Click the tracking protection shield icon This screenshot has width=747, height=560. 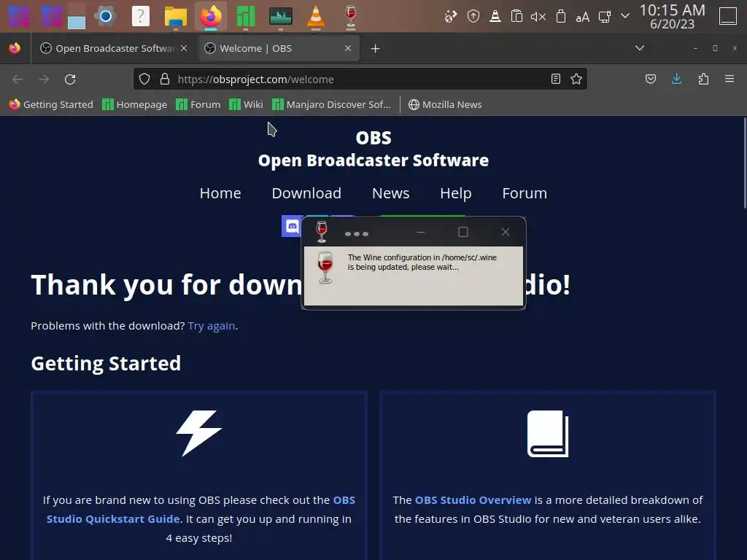click(x=144, y=79)
